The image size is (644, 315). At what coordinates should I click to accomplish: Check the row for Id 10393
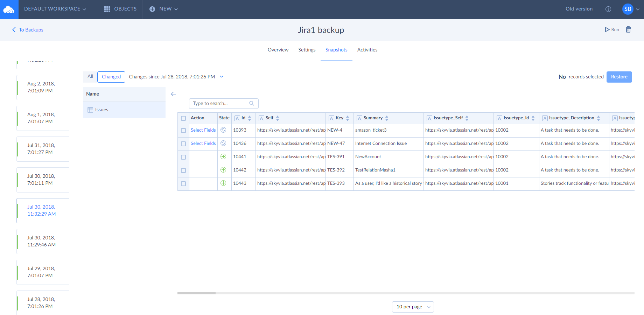tap(183, 131)
